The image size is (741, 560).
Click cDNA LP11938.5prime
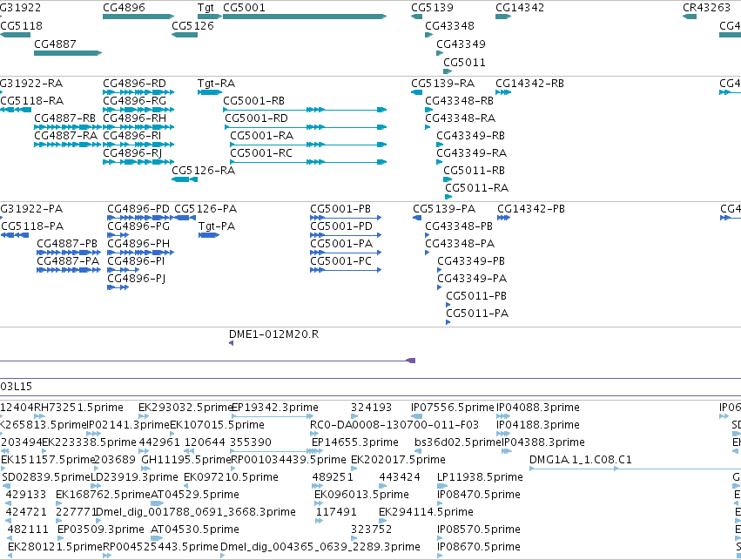tap(442, 486)
